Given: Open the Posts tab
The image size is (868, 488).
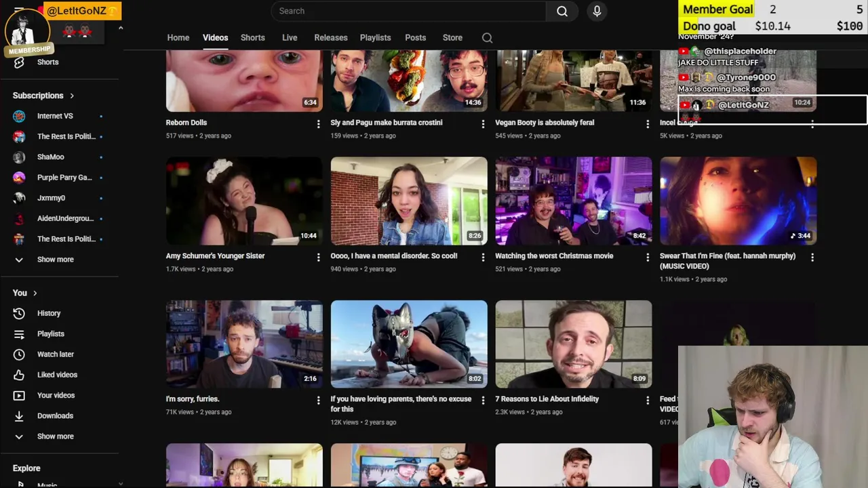Looking at the screenshot, I should (x=415, y=38).
